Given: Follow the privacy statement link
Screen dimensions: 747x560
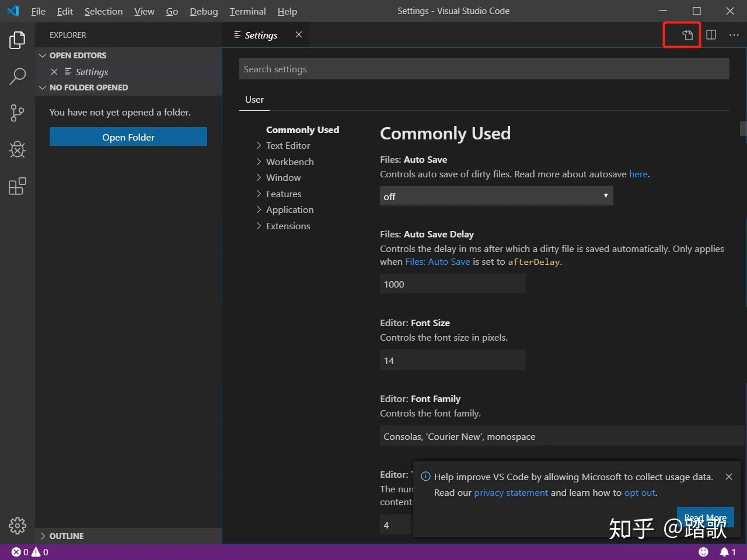Looking at the screenshot, I should (x=511, y=493).
